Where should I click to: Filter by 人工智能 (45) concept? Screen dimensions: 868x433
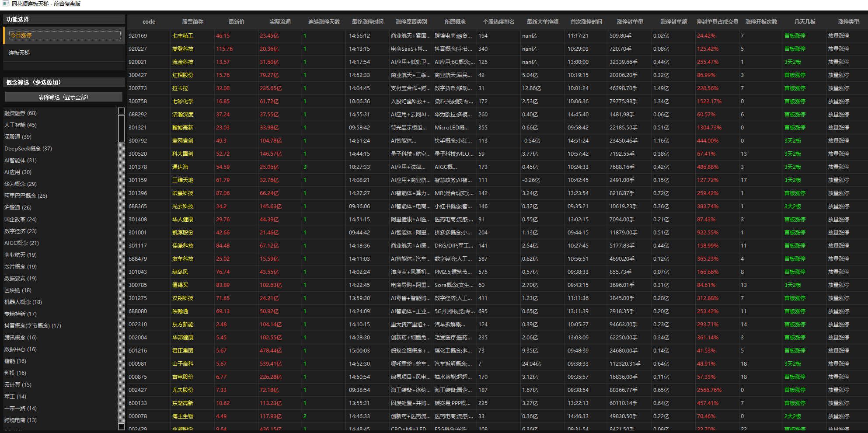coord(21,125)
